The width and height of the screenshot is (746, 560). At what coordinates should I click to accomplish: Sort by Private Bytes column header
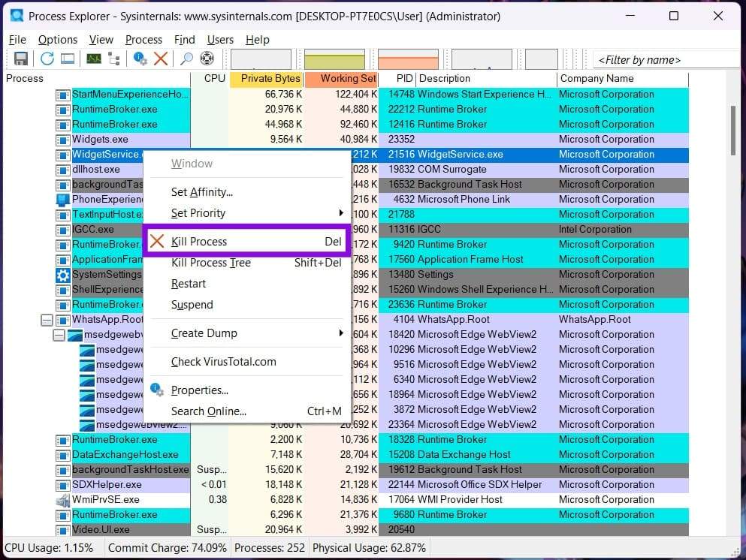pyautogui.click(x=267, y=78)
